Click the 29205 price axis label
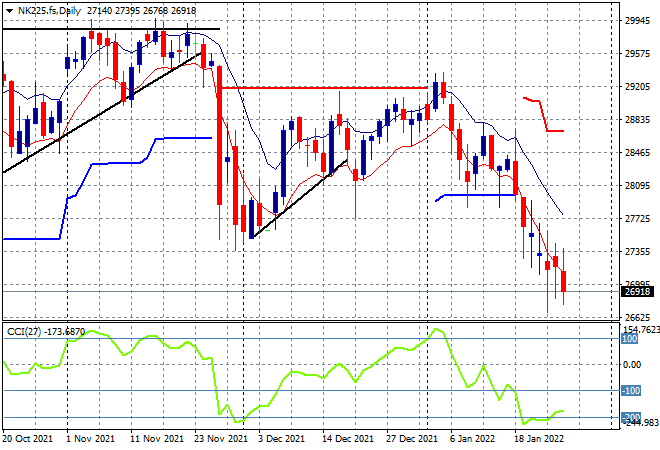This screenshot has height=450, width=660. coord(637,87)
